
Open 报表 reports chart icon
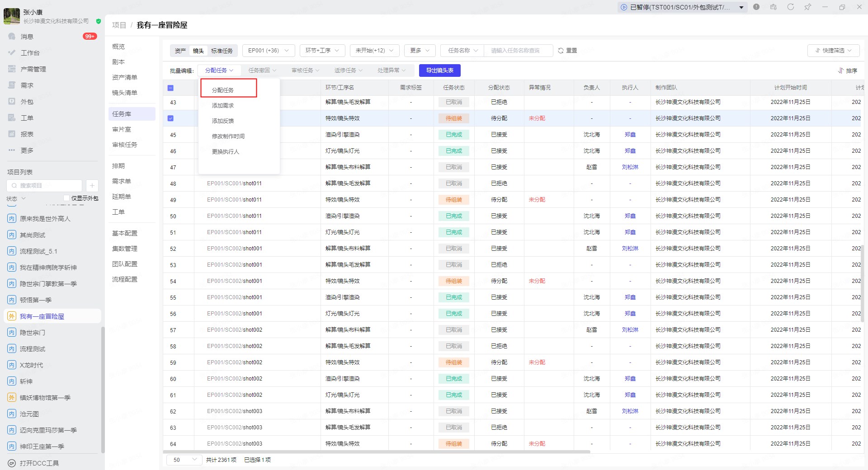pyautogui.click(x=12, y=134)
